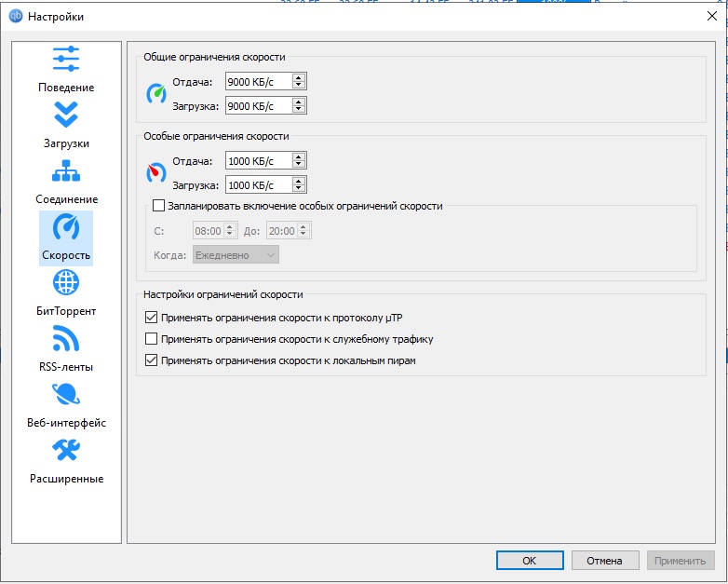728x584 pixels.
Task: Increase special Отдача limit with up arrow
Action: tap(299, 156)
